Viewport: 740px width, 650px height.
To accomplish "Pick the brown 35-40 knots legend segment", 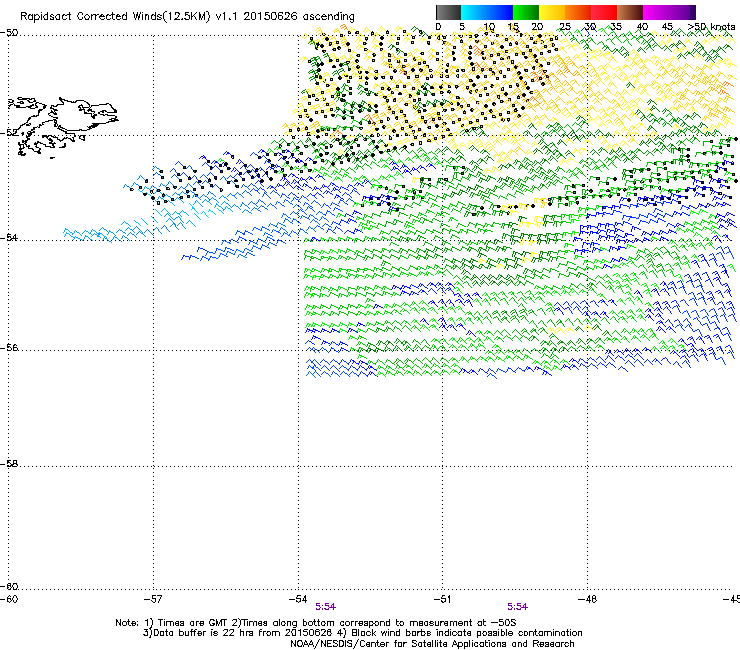I will 630,12.
